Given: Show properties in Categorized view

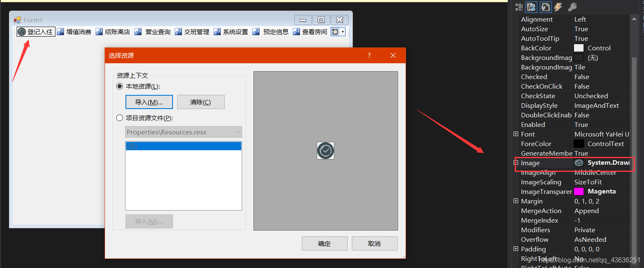Looking at the screenshot, I should point(519,7).
